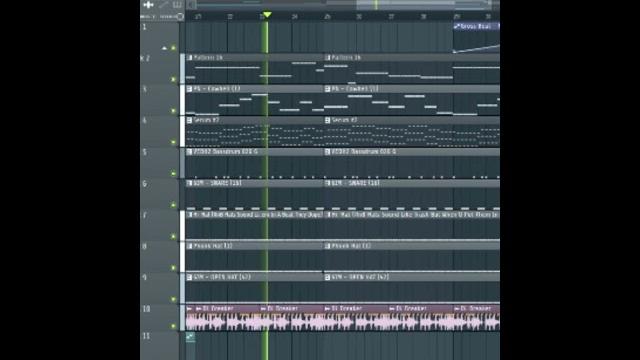Select track 1 header
640x360 pixels.
[160, 38]
